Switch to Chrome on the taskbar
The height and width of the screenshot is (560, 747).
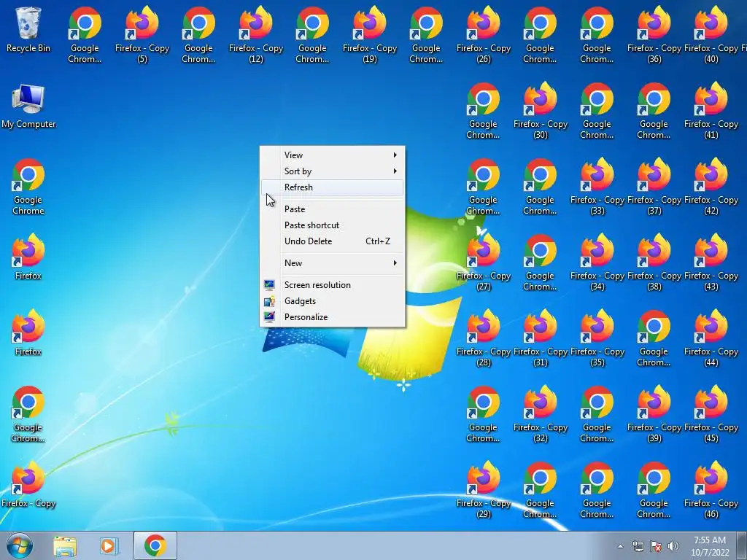[155, 545]
